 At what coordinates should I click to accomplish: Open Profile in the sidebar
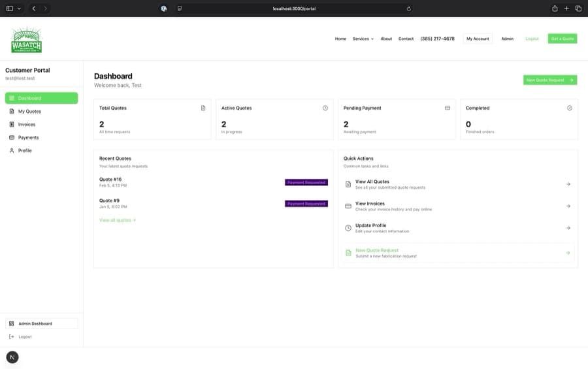coord(42,151)
